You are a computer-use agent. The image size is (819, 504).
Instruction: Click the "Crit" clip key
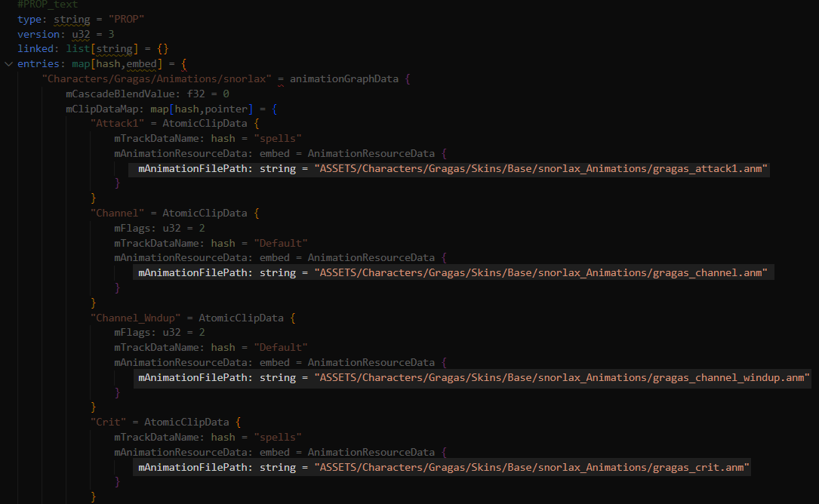pyautogui.click(x=108, y=423)
